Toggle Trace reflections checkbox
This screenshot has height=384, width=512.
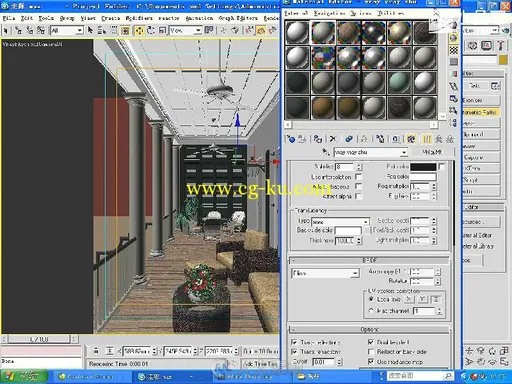coord(294,342)
